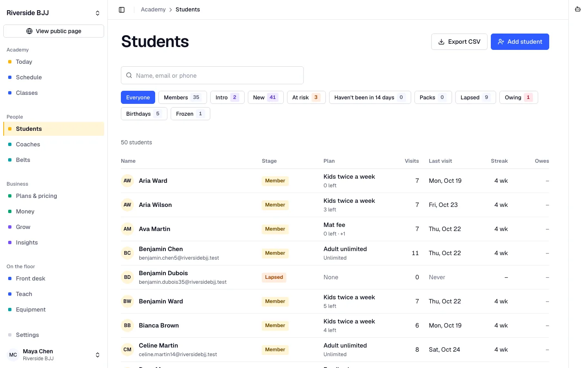Open Money section
The image size is (588, 368).
point(53,211)
